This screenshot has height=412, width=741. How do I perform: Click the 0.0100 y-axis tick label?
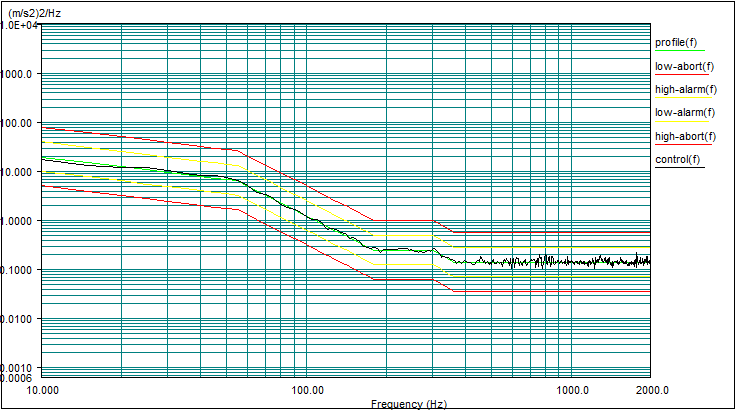click(19, 319)
